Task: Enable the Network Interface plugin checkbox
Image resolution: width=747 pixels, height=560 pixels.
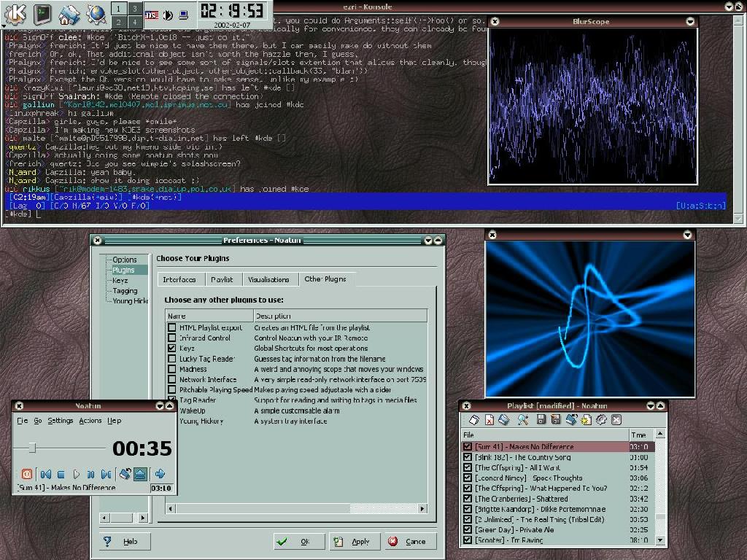Action: [172, 379]
